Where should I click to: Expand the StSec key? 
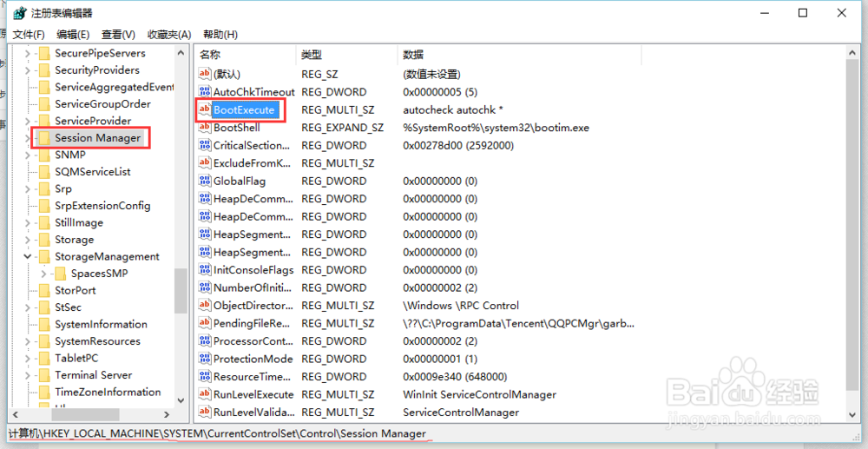[x=28, y=307]
